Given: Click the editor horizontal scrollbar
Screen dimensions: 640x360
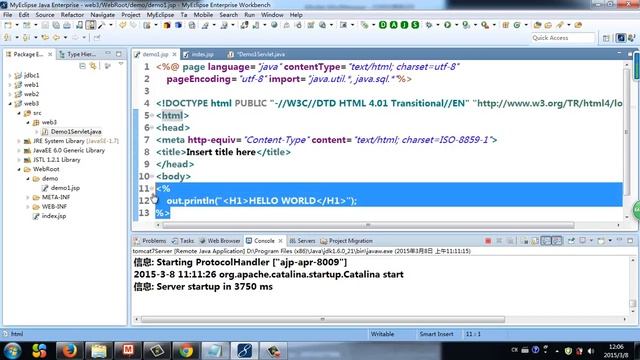Looking at the screenshot, I should 368,225.
